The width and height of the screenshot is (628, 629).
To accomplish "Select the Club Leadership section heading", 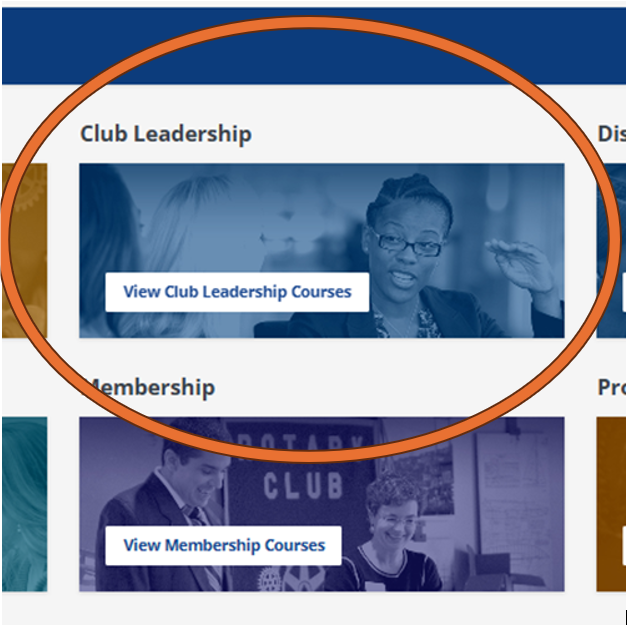I will tap(166, 134).
